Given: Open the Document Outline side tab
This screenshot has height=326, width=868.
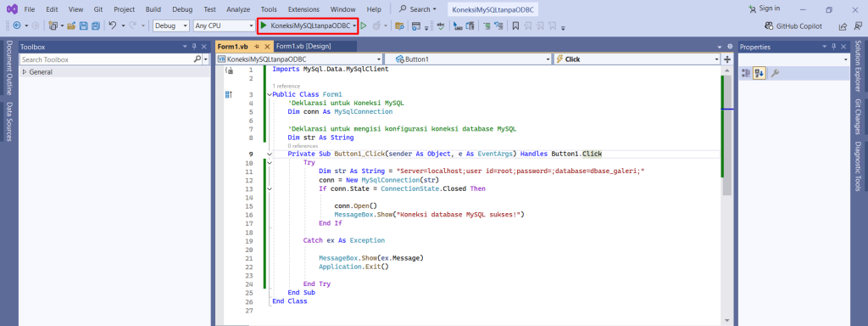Looking at the screenshot, I should pyautogui.click(x=9, y=68).
